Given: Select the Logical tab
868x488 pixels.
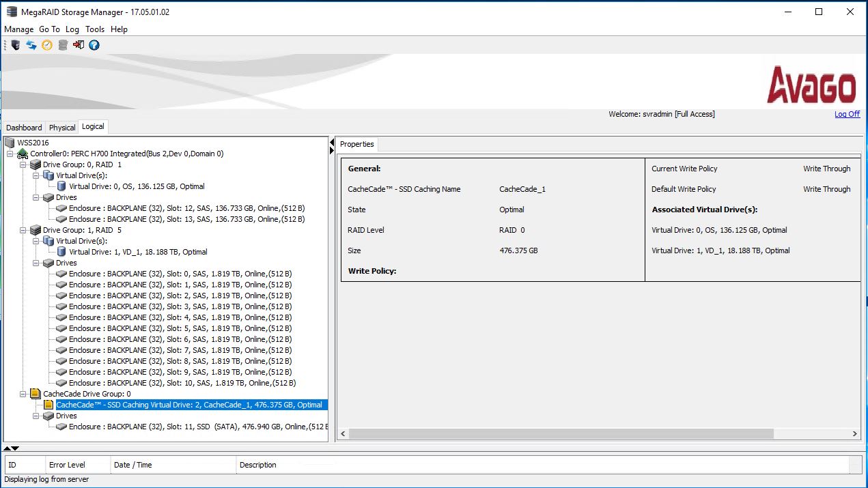Looking at the screenshot, I should [93, 126].
